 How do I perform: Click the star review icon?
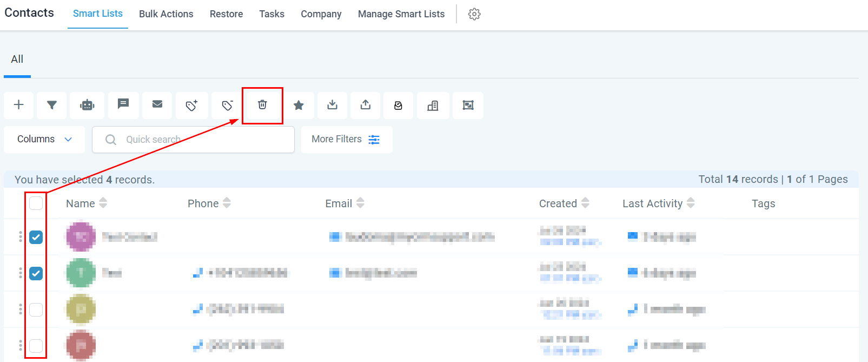click(x=299, y=105)
